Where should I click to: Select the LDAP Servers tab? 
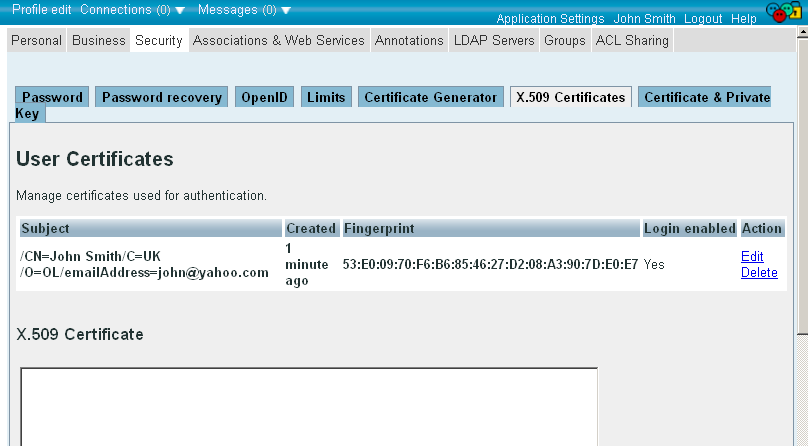coord(494,41)
